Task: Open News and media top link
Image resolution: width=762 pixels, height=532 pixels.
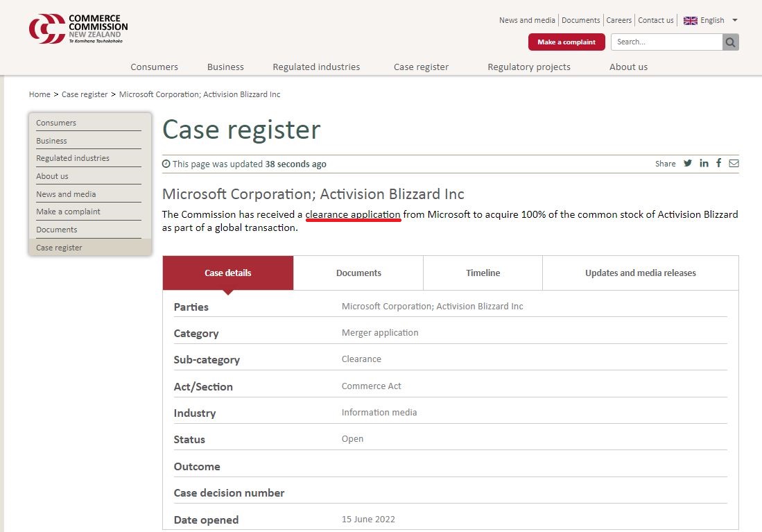Action: point(527,20)
